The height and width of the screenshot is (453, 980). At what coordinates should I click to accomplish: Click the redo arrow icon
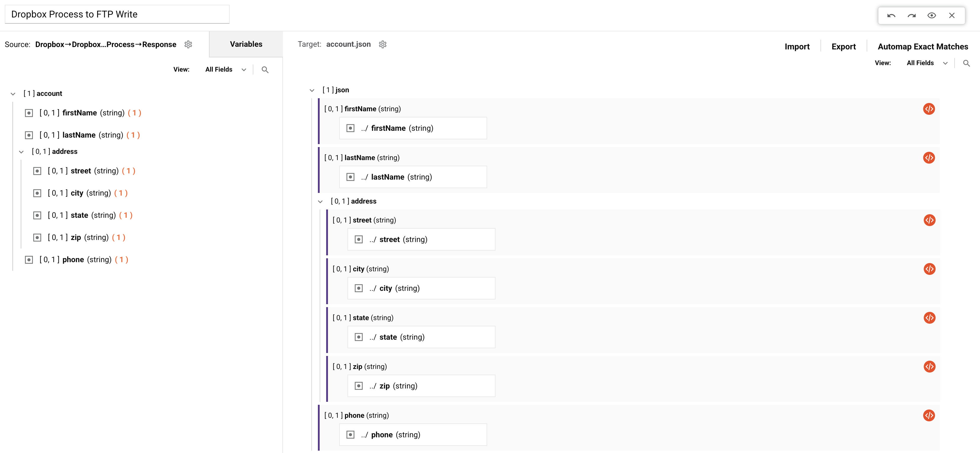click(912, 16)
